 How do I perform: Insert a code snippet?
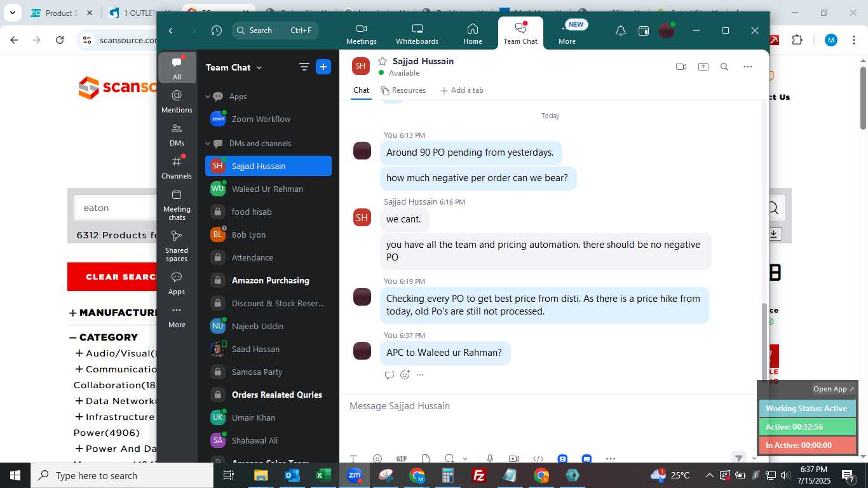538,459
